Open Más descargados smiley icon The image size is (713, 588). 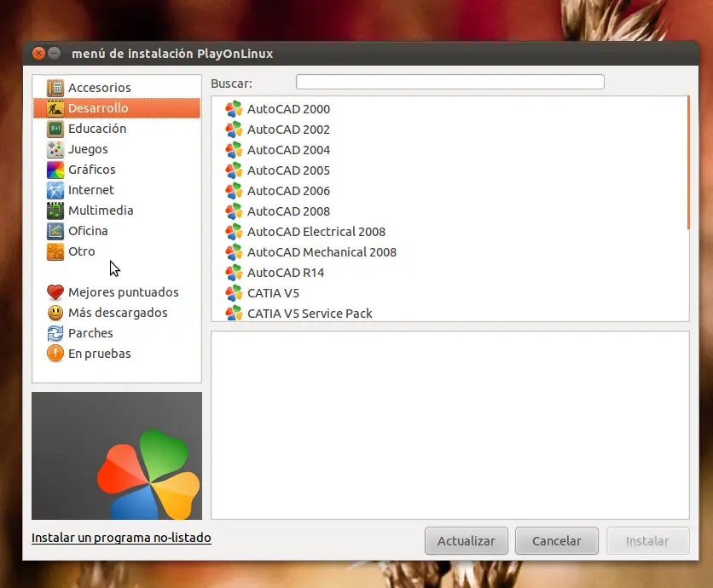coord(55,313)
